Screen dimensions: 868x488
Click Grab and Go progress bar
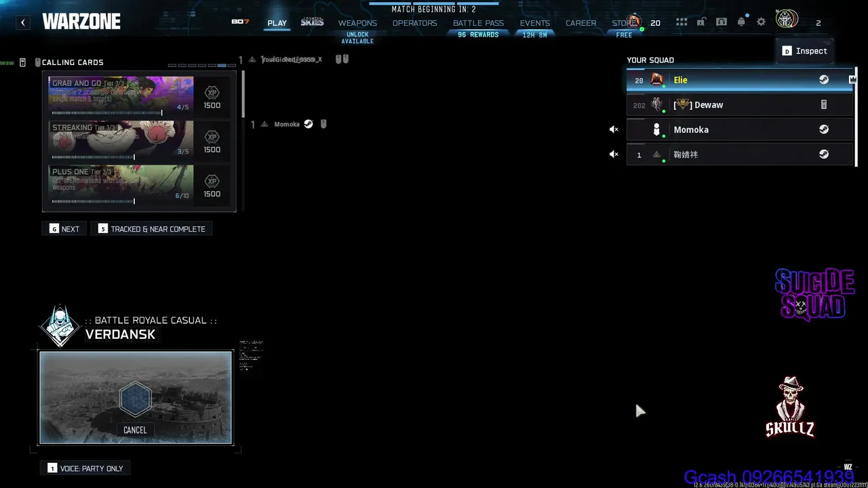[107, 113]
